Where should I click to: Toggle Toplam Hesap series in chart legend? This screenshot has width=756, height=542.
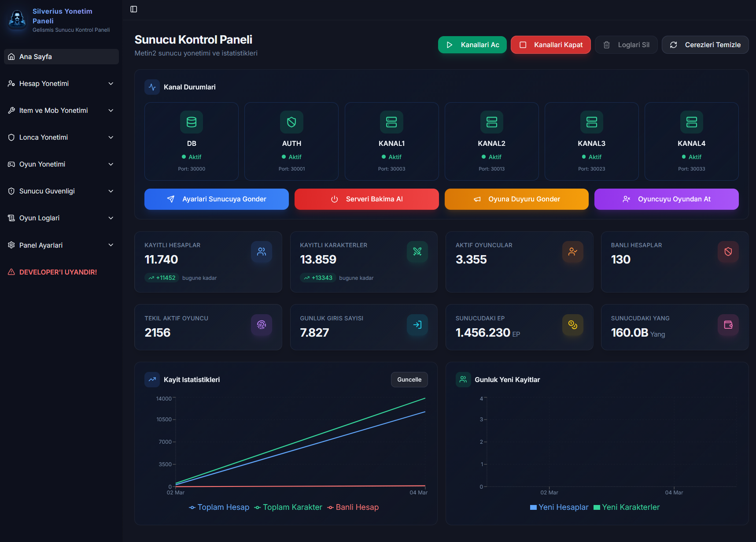click(x=219, y=507)
